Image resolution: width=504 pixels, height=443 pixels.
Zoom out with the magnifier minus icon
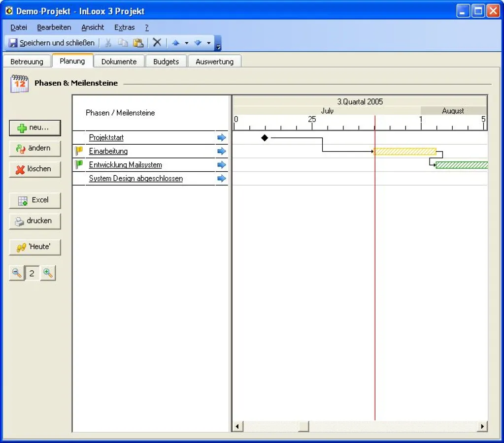click(17, 273)
